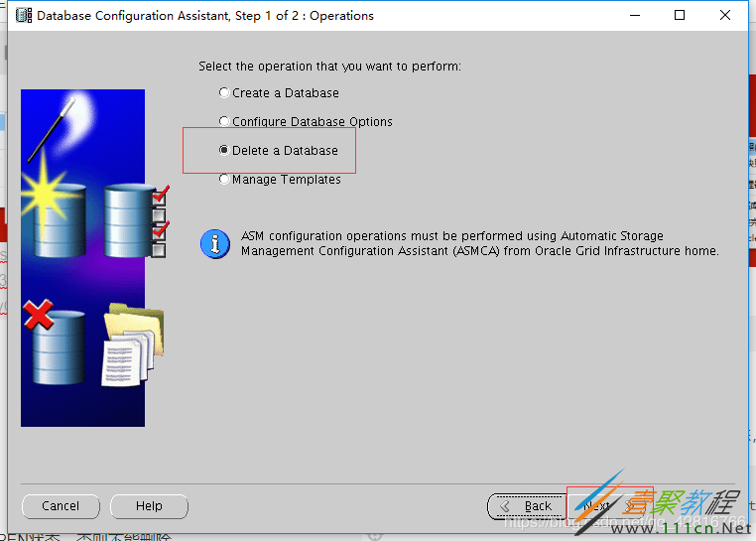Click the left arrow on Back button

pyautogui.click(x=505, y=506)
